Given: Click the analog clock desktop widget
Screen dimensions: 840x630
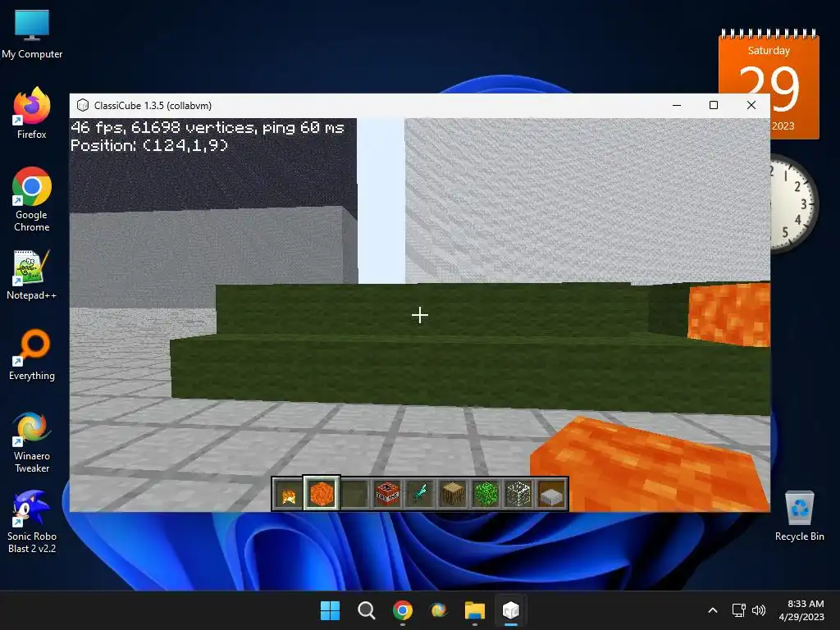Looking at the screenshot, I should point(794,204).
